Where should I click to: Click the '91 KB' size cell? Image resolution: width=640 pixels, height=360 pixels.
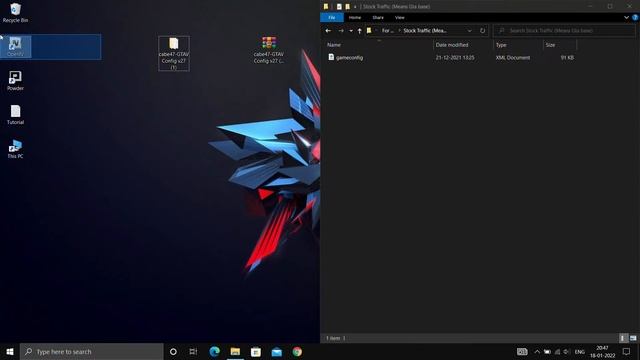tap(567, 58)
